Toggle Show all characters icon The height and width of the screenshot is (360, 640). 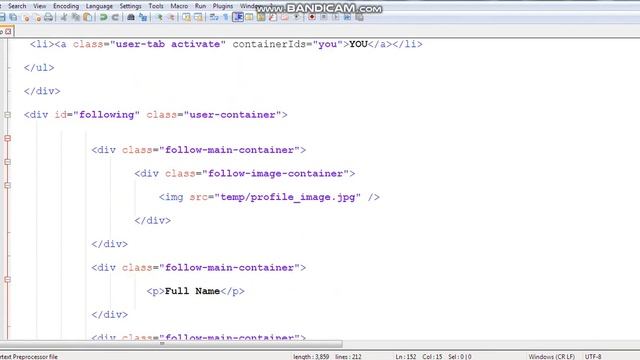(x=226, y=17)
